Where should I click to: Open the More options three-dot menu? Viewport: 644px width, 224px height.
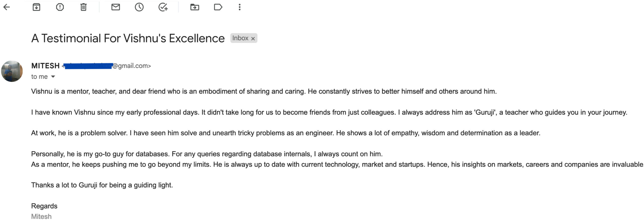[239, 7]
